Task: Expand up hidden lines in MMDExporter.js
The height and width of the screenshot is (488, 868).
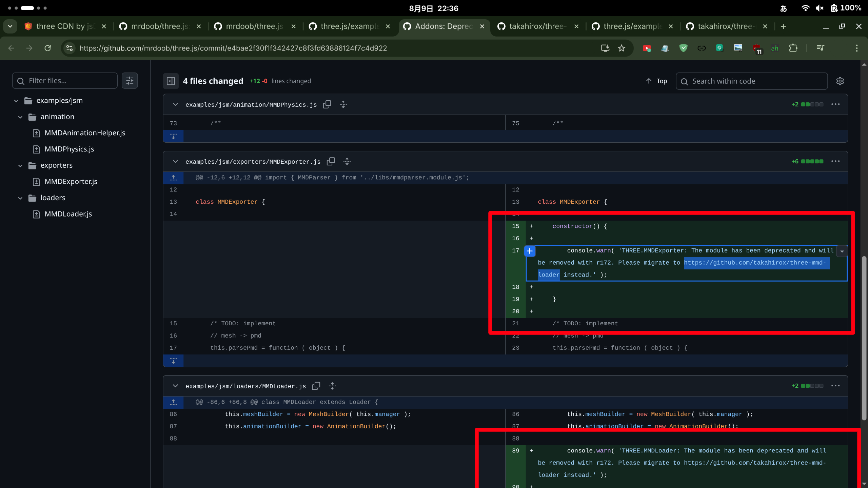Action: click(173, 178)
